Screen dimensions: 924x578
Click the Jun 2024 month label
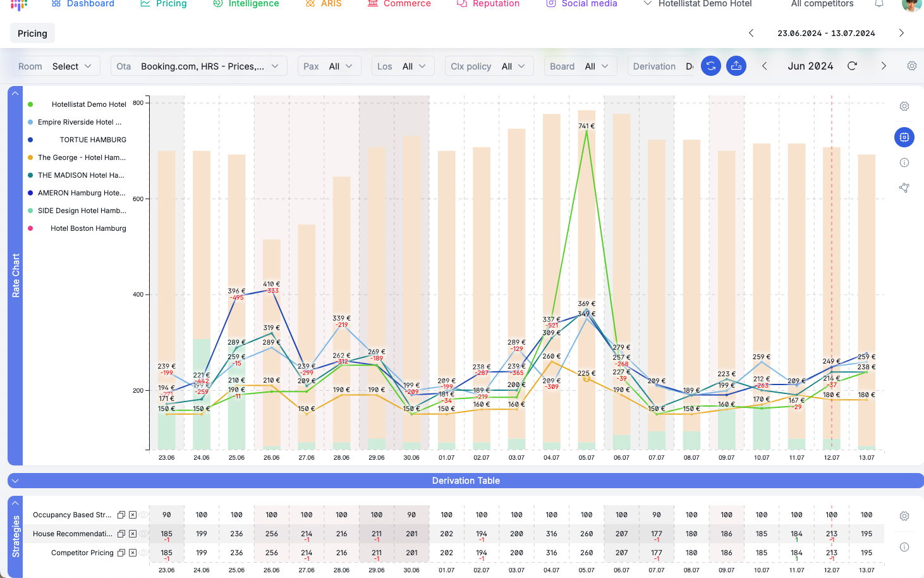pyautogui.click(x=810, y=66)
